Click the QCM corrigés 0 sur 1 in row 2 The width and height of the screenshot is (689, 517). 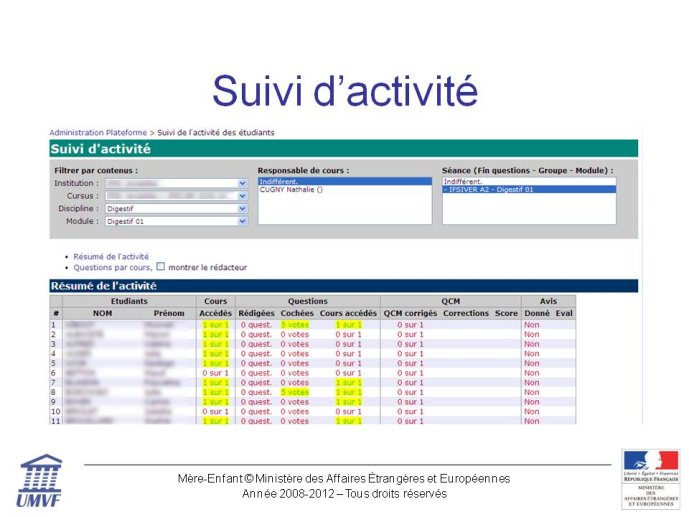tap(410, 334)
